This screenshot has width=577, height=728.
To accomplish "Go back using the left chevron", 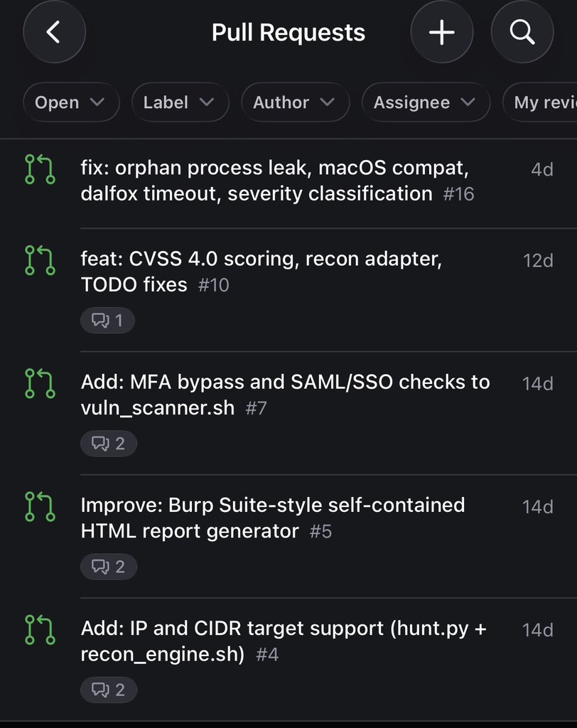I will tap(54, 32).
